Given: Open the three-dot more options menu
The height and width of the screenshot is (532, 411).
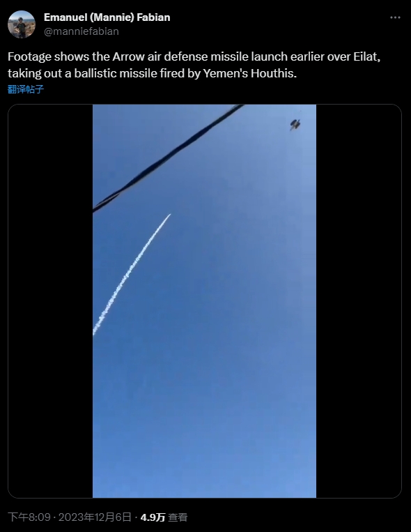Looking at the screenshot, I should tap(395, 17).
